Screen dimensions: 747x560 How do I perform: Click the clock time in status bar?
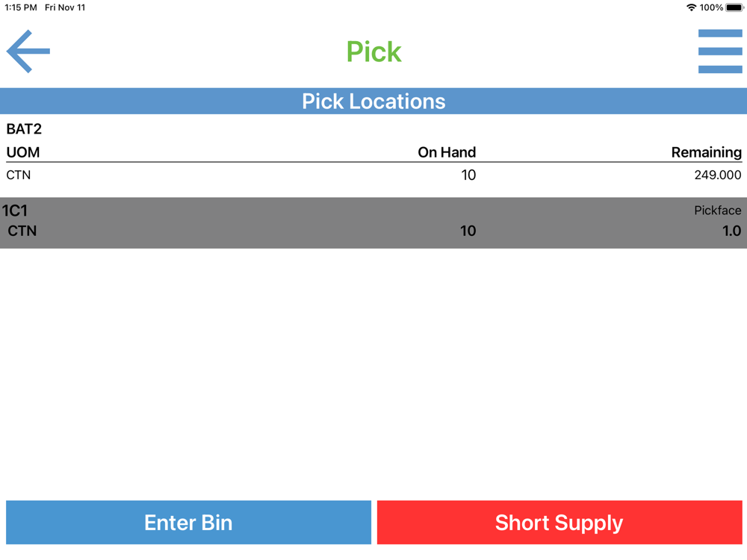20,7
